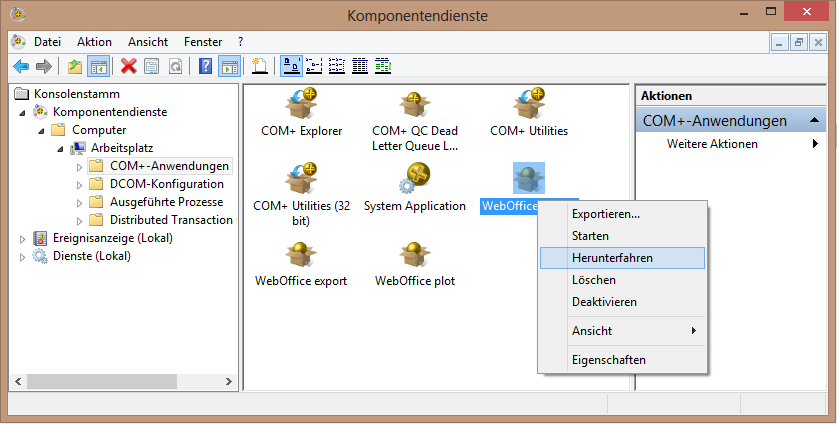The width and height of the screenshot is (837, 424).
Task: Choose Herunterfahren from context menu
Action: 622,258
